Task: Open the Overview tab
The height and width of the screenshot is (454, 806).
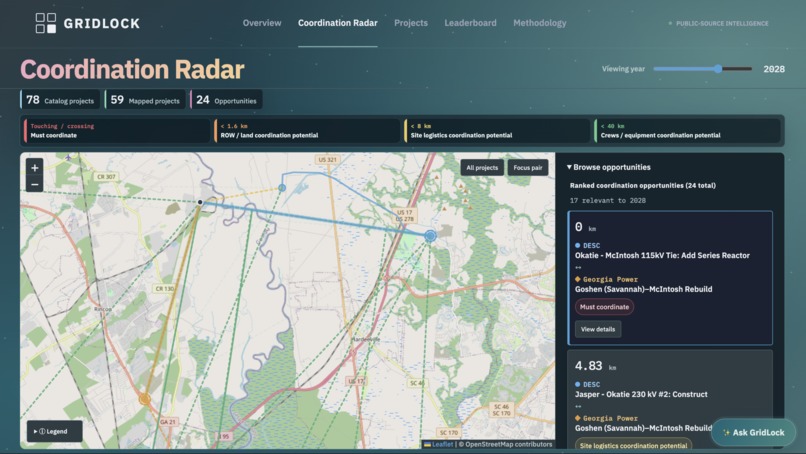Action: [x=262, y=23]
